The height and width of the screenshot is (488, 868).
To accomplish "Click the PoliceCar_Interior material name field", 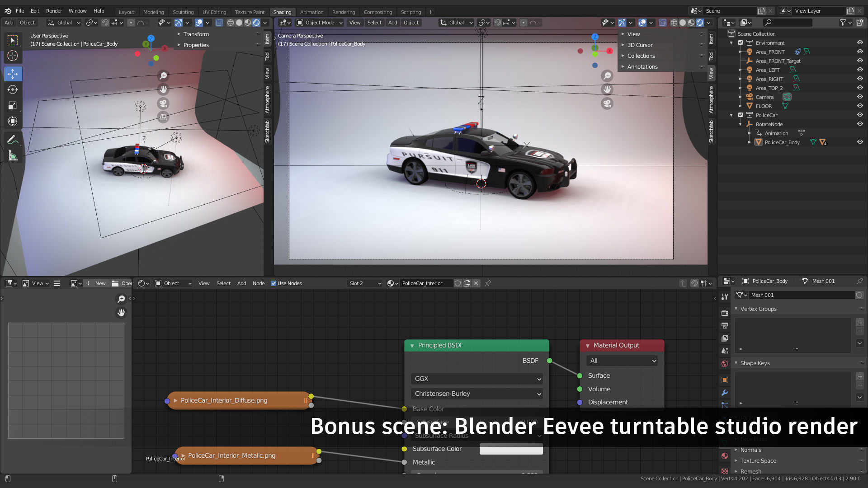I will click(425, 283).
